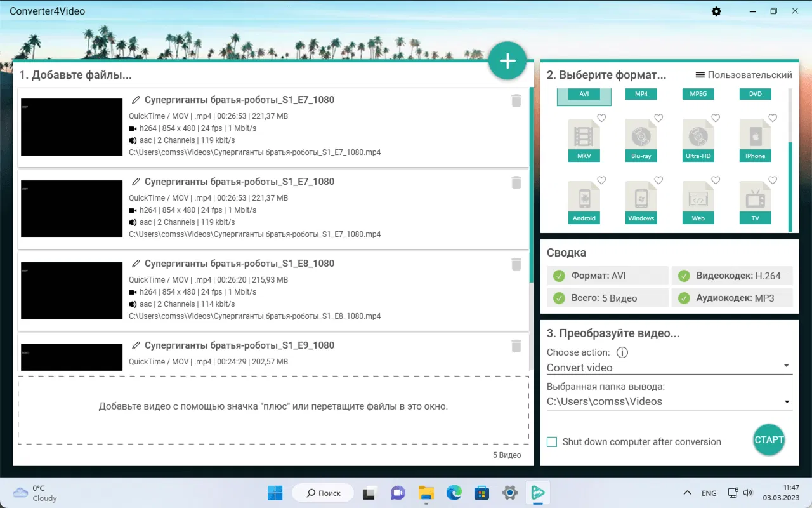812x508 pixels.
Task: Pick the Android format icon
Action: coord(584,202)
